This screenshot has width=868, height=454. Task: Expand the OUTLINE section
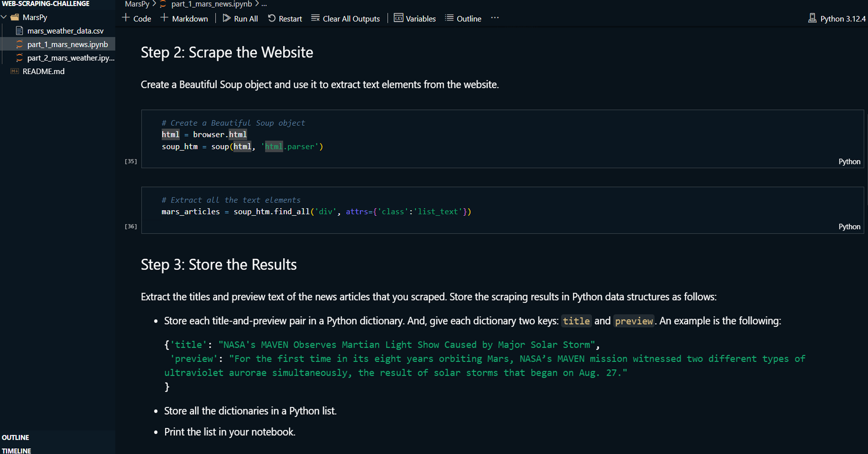pyautogui.click(x=16, y=438)
